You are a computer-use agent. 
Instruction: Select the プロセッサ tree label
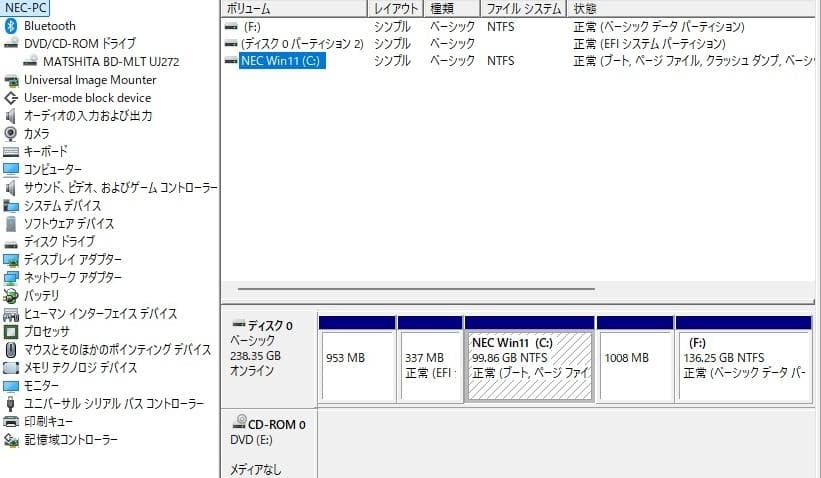coord(47,331)
